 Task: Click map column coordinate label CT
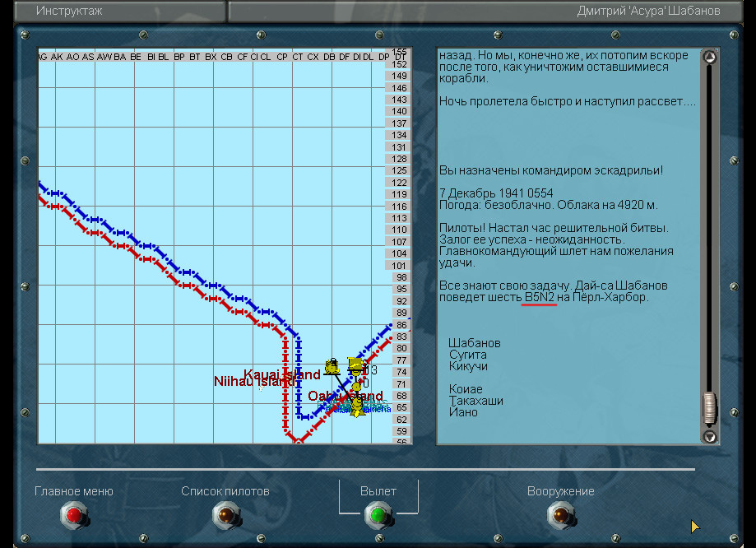click(x=298, y=57)
